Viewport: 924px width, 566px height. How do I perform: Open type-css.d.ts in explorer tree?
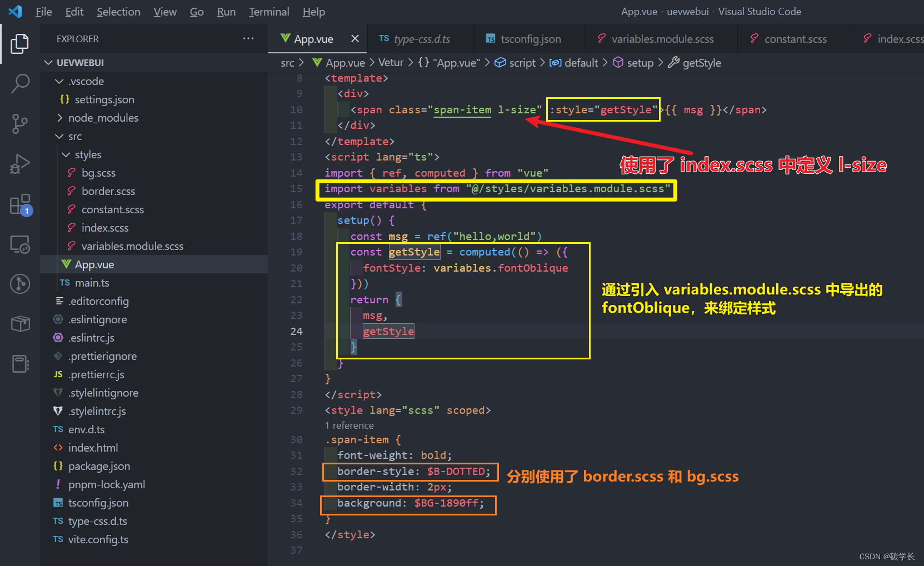(154, 521)
